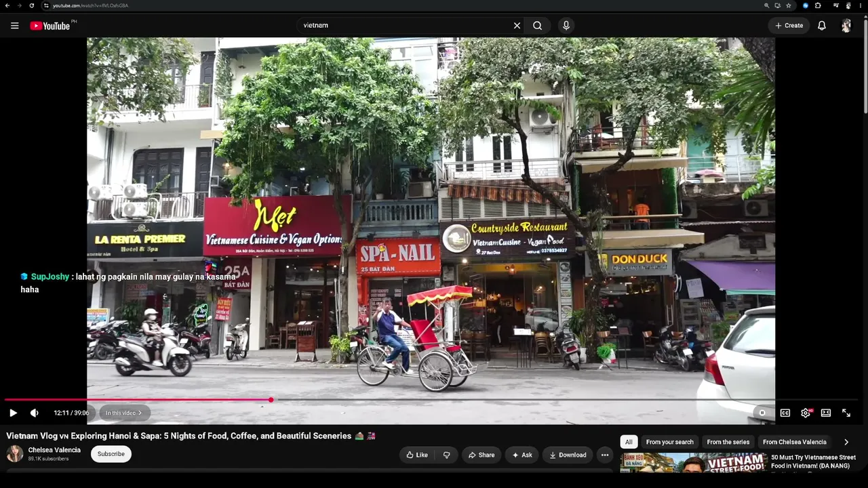Click the 12:11 / 39:06 time display
The height and width of the screenshot is (488, 868).
[x=71, y=413]
